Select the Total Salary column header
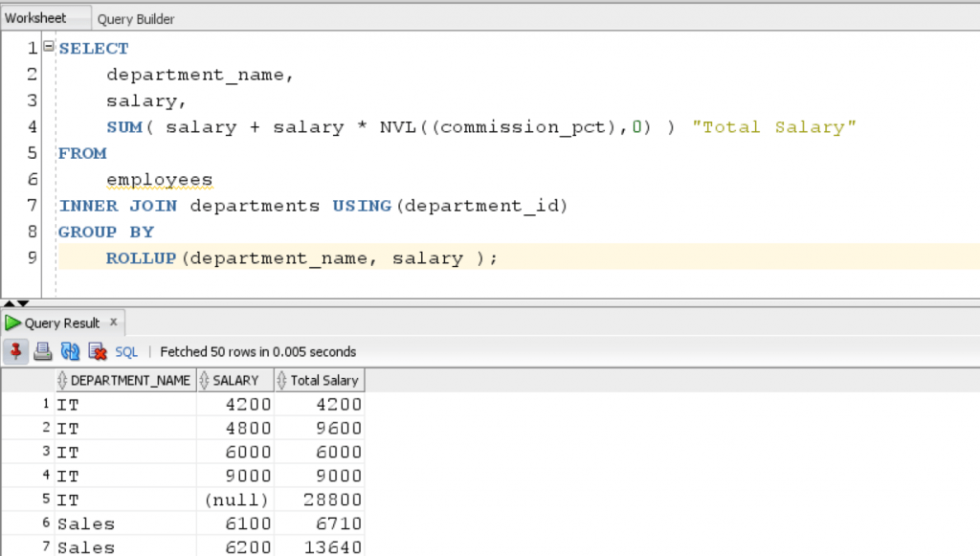The height and width of the screenshot is (556, 980). 323,381
